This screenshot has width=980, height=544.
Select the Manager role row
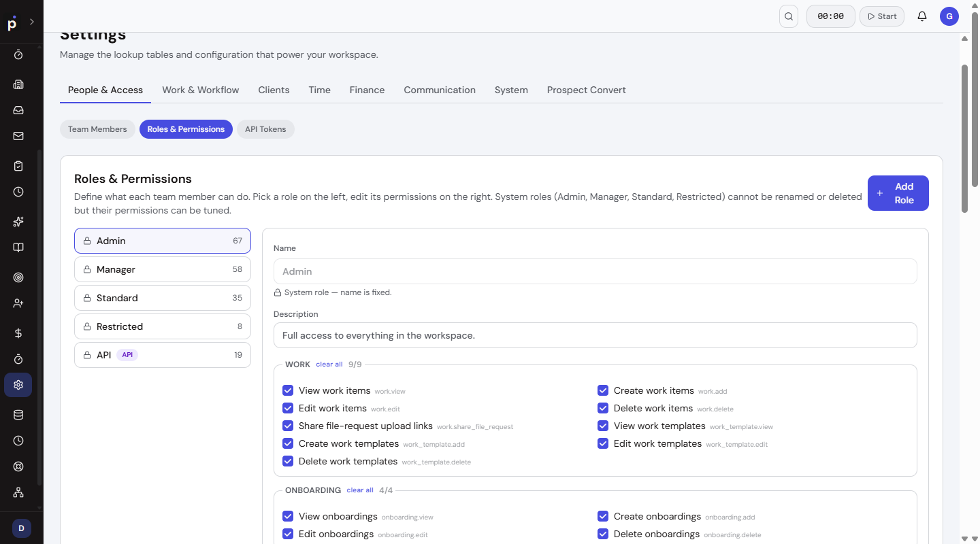(x=163, y=269)
